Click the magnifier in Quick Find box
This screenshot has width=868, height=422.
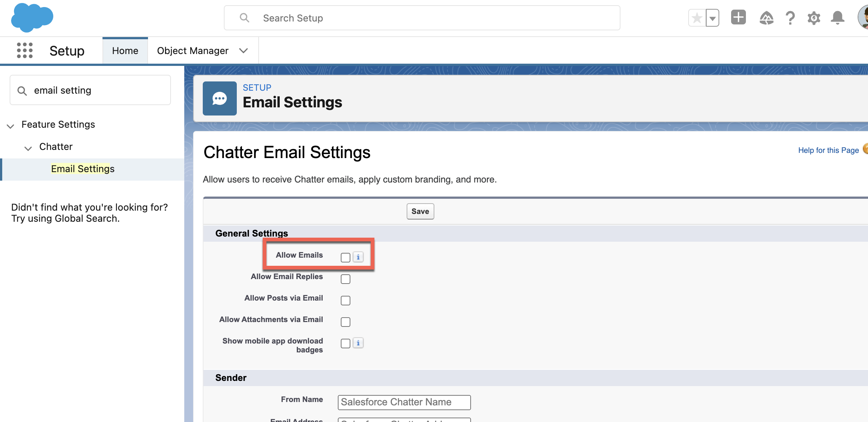point(22,91)
